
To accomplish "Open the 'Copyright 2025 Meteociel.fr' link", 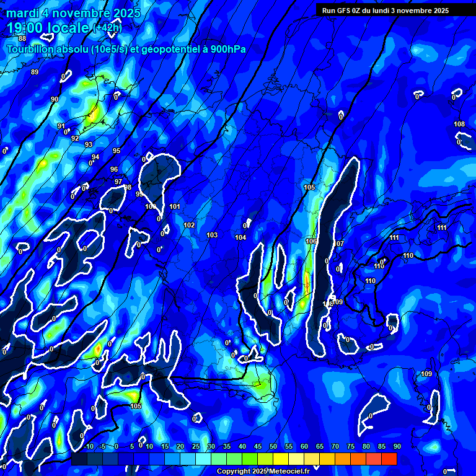I will tap(263, 472).
